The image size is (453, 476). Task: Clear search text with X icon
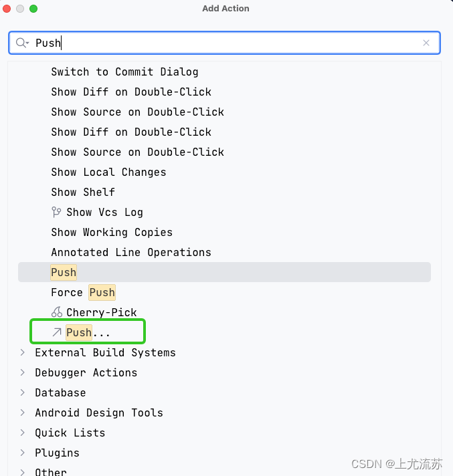(x=426, y=43)
